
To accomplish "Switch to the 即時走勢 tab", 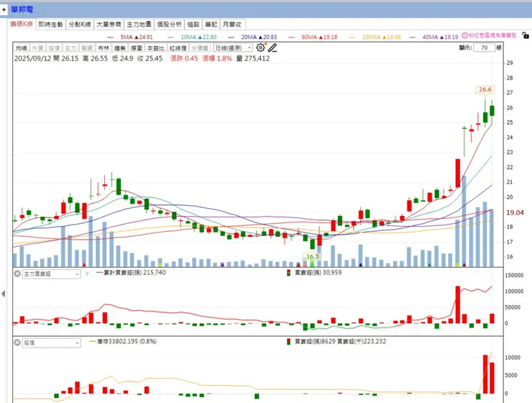I will pyautogui.click(x=50, y=24).
